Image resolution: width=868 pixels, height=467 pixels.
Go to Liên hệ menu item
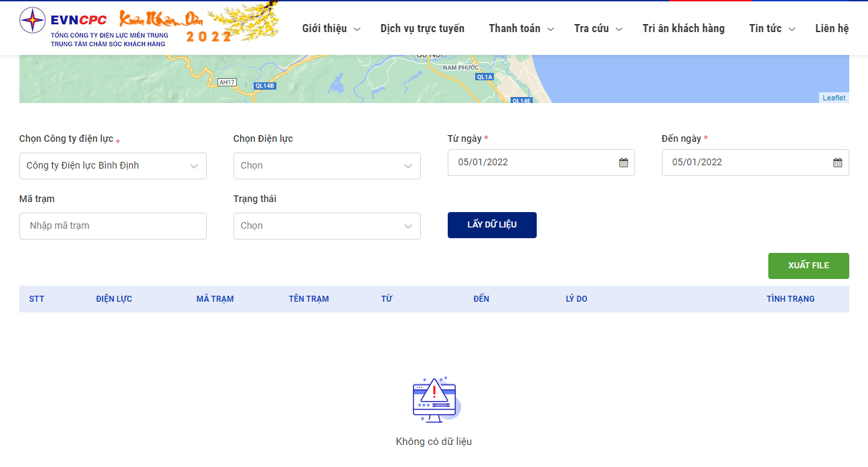(x=832, y=28)
